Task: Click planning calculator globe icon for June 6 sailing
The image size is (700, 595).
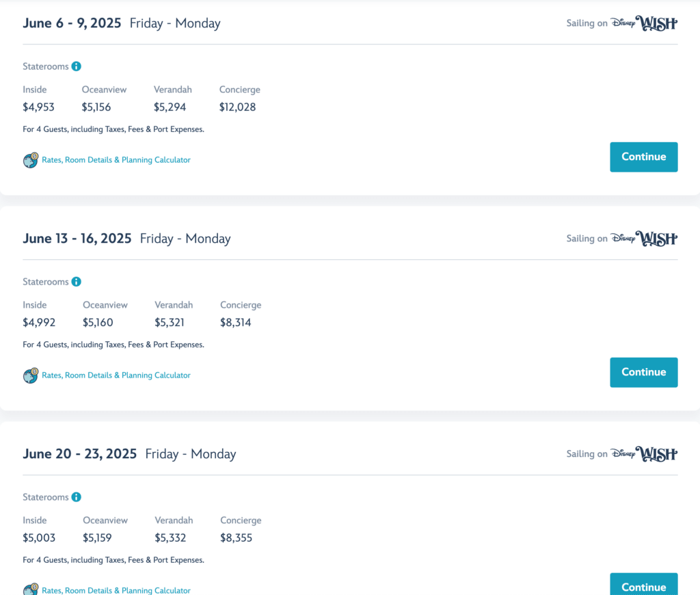Action: coord(31,160)
